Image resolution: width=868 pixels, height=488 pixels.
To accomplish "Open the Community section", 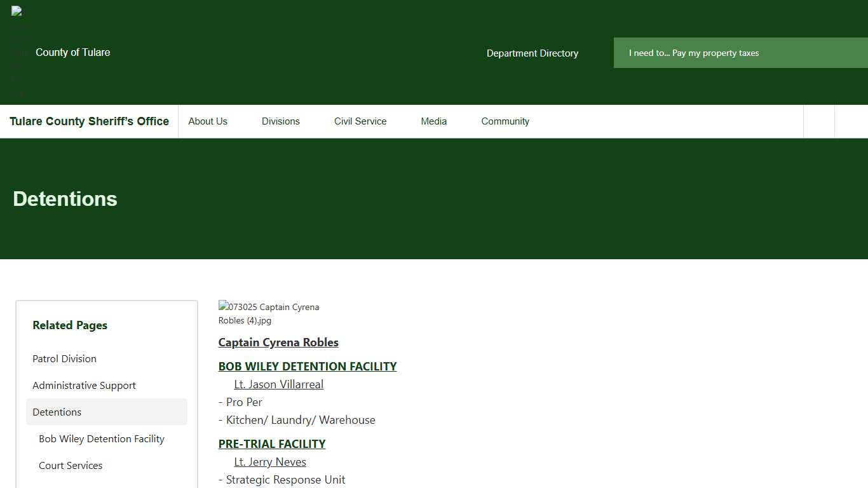I will tap(505, 121).
